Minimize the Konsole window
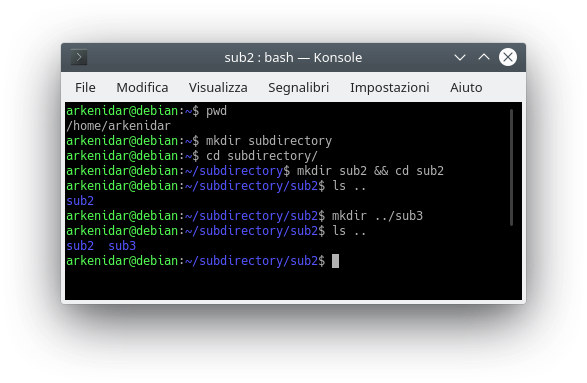The image size is (587, 383). point(460,57)
